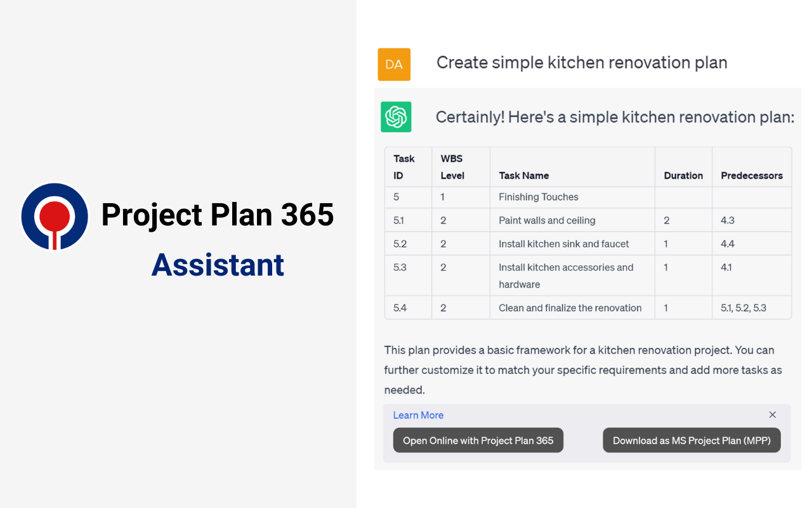Dismiss the Learn More banner
This screenshot has width=812, height=508.
pyautogui.click(x=773, y=415)
